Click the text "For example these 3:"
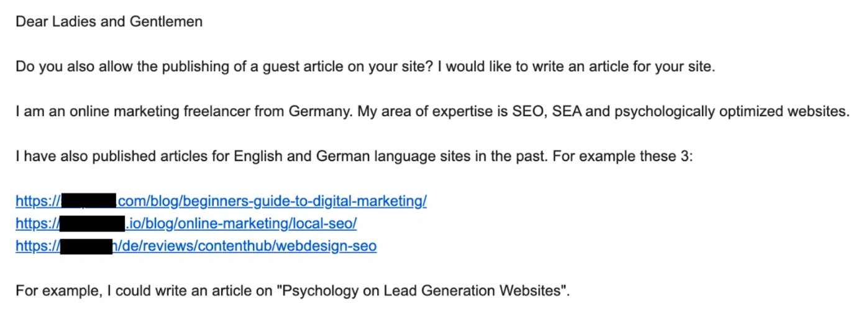This screenshot has width=868, height=311. [x=621, y=156]
